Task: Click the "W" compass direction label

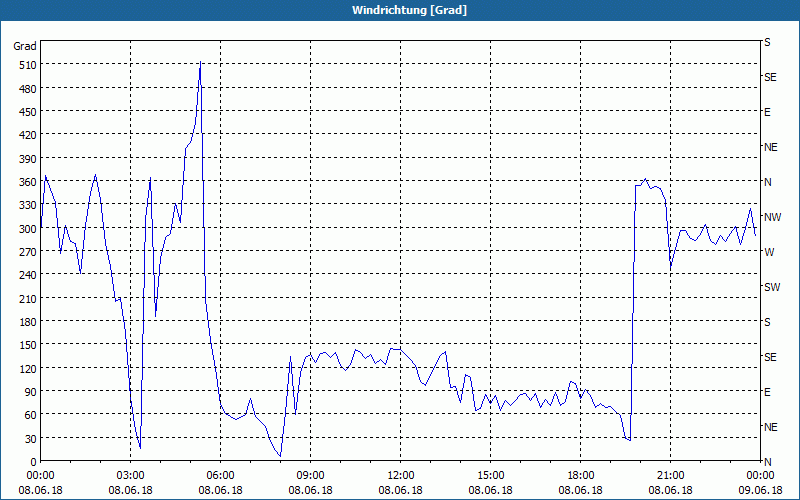Action: coord(769,252)
